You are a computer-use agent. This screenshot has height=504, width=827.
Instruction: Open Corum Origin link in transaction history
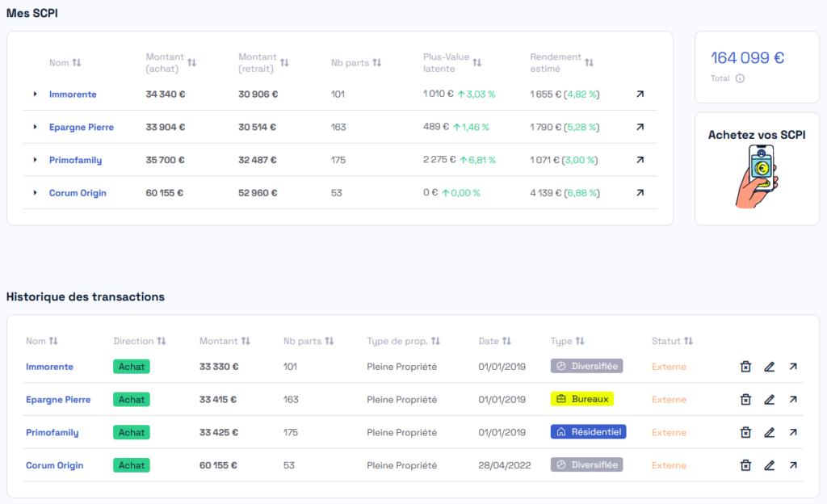(54, 465)
